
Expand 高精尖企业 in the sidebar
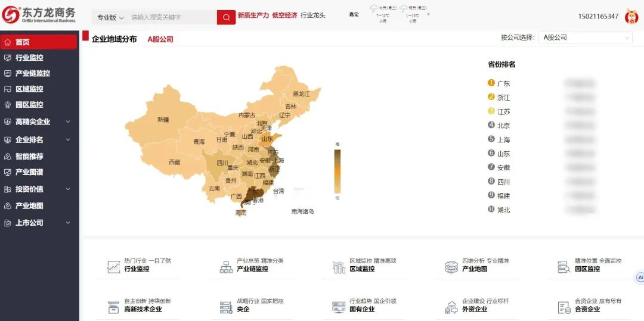point(39,122)
